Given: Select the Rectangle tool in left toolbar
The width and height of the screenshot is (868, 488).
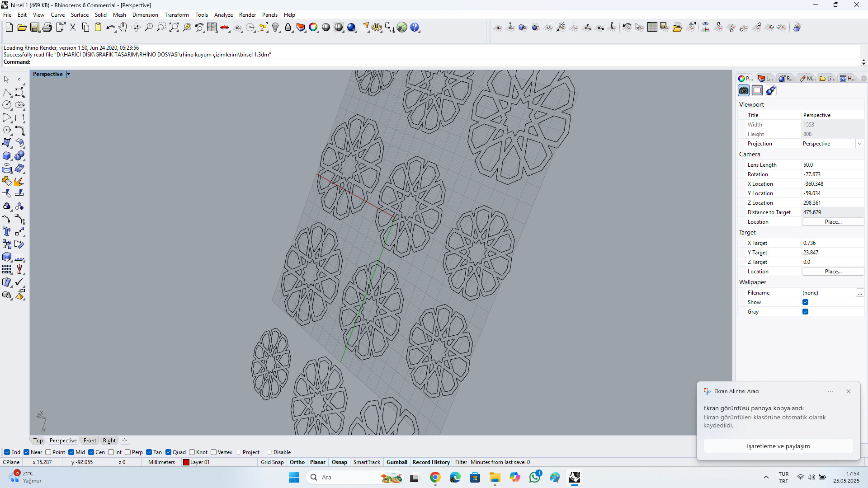Looking at the screenshot, I should pos(19,118).
